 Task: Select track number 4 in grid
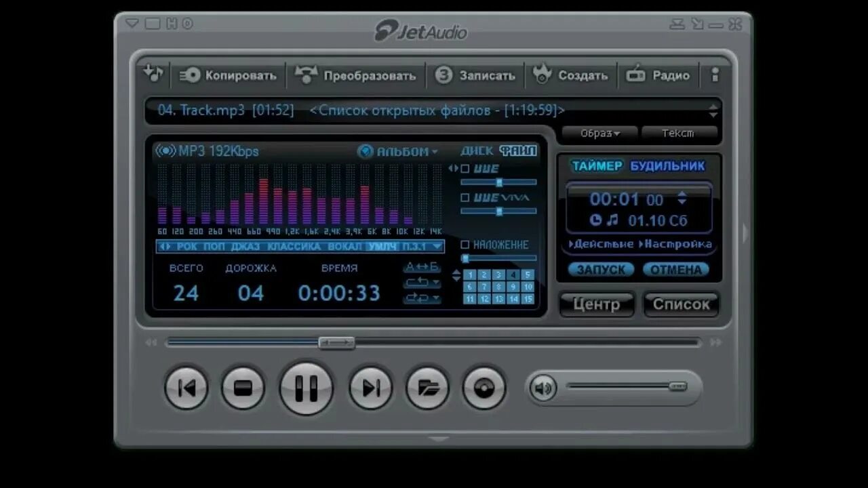513,274
